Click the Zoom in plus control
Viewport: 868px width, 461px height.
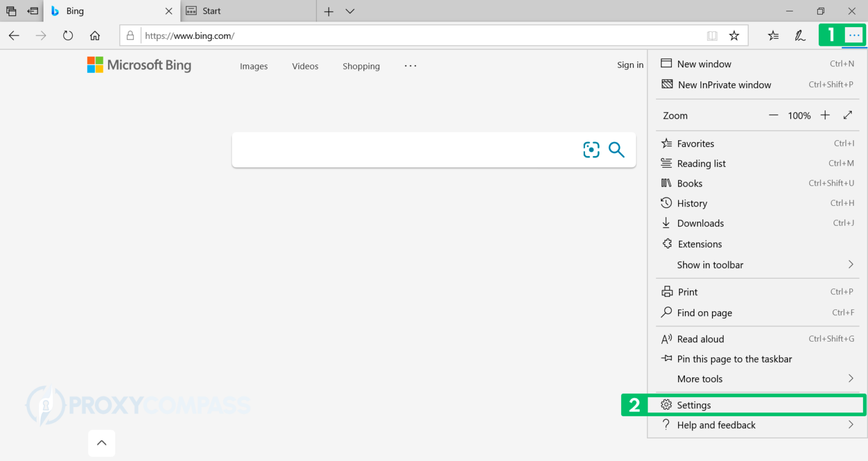(x=824, y=115)
